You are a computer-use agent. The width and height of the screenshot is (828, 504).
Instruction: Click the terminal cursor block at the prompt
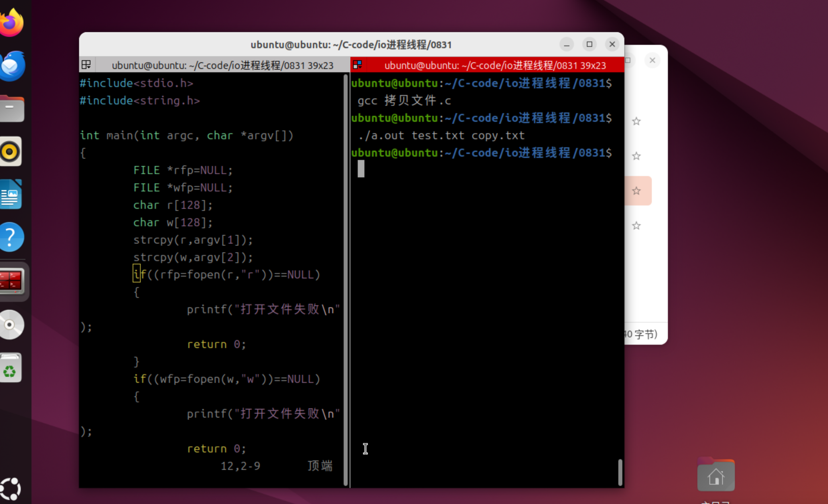361,169
